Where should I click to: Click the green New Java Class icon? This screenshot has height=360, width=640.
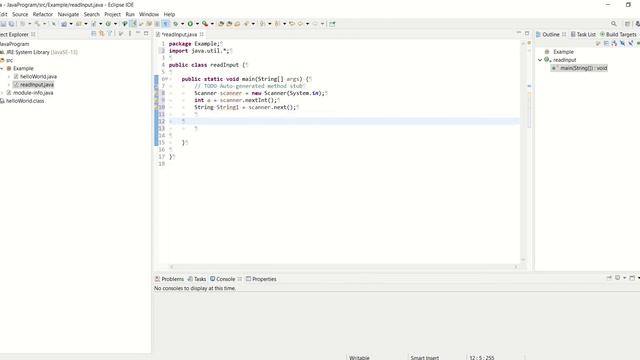pos(108,24)
